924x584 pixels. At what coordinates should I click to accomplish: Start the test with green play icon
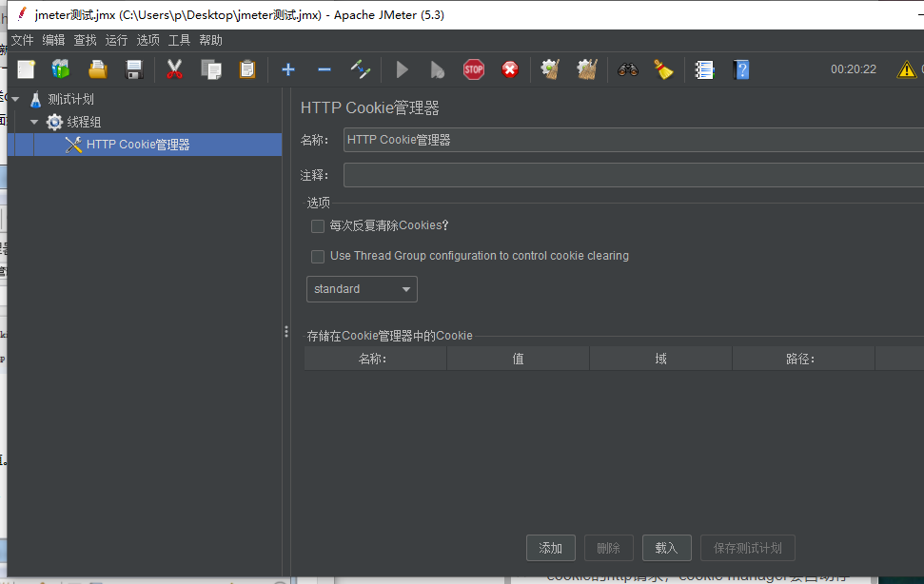click(x=403, y=69)
